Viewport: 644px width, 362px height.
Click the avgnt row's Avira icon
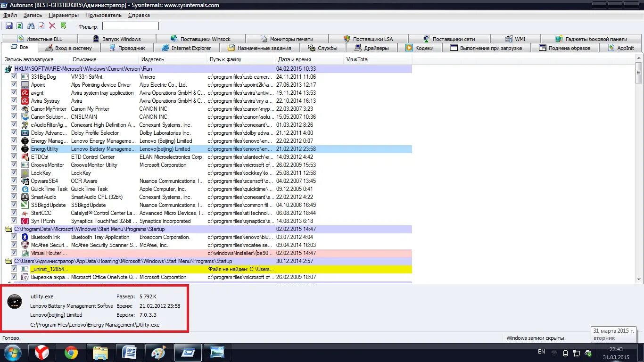click(x=25, y=93)
